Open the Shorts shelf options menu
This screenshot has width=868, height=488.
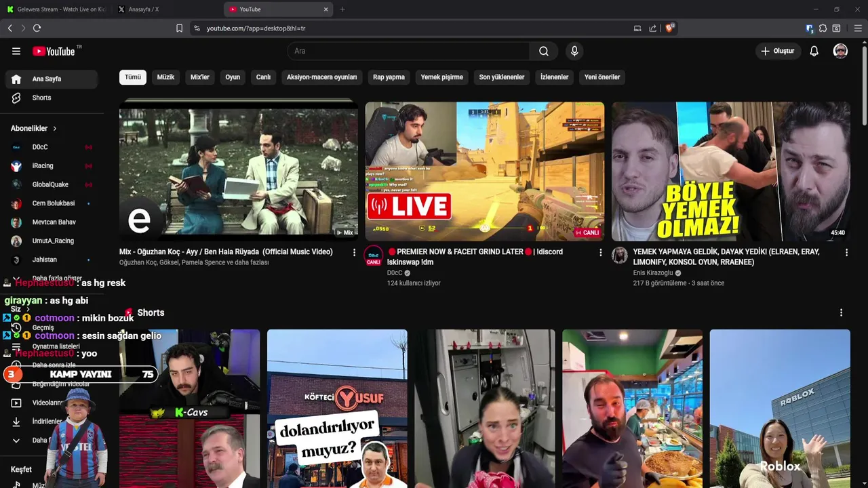pos(841,312)
